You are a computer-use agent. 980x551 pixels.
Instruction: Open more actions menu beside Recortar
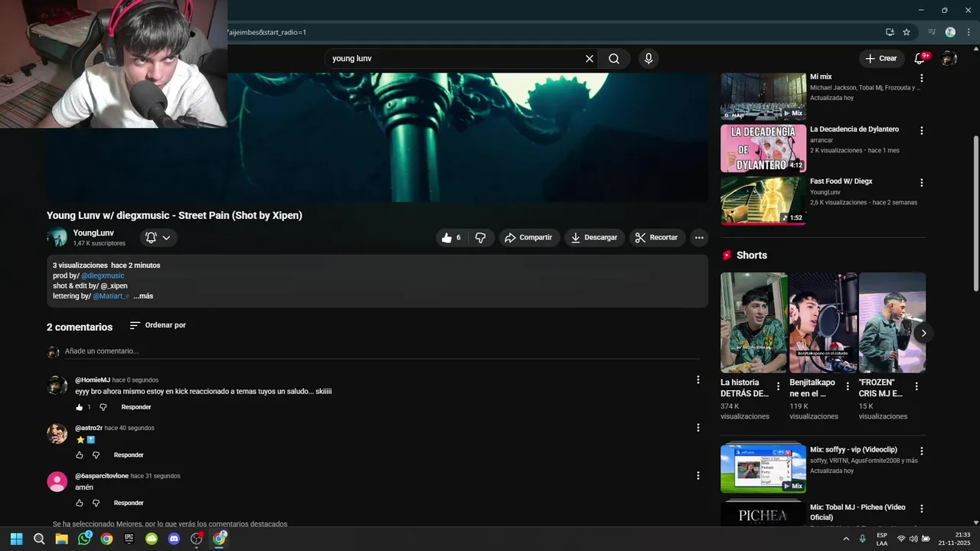click(699, 238)
